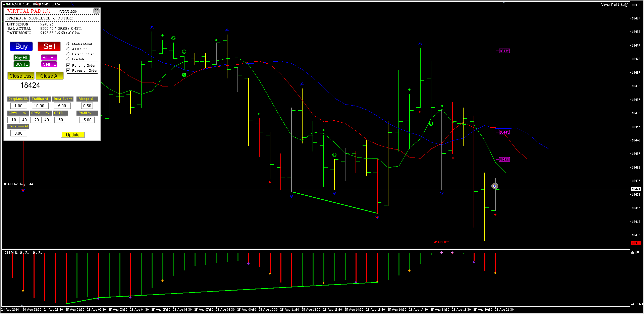Select the magenta 18435 price label
Screen dimensions: 644x314
click(x=504, y=160)
